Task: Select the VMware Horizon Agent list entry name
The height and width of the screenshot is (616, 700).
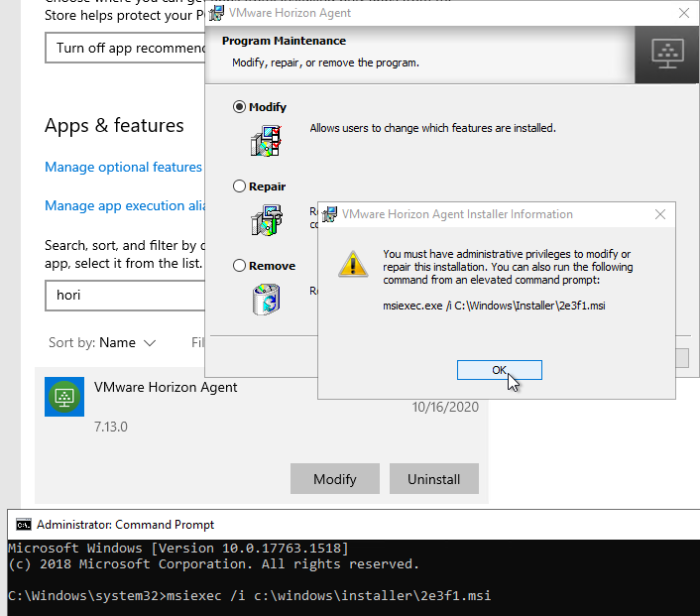Action: tap(166, 387)
